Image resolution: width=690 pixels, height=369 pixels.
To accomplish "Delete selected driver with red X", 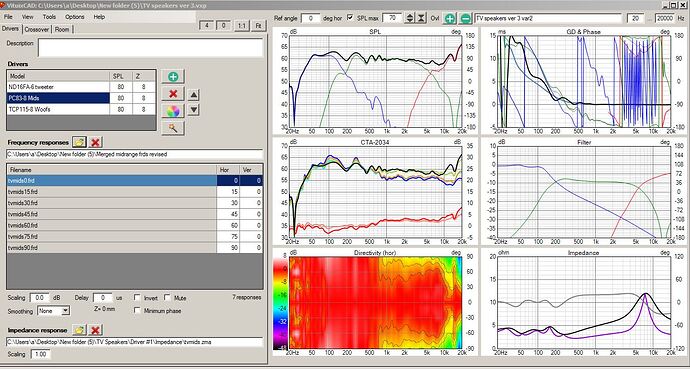I will click(x=173, y=94).
